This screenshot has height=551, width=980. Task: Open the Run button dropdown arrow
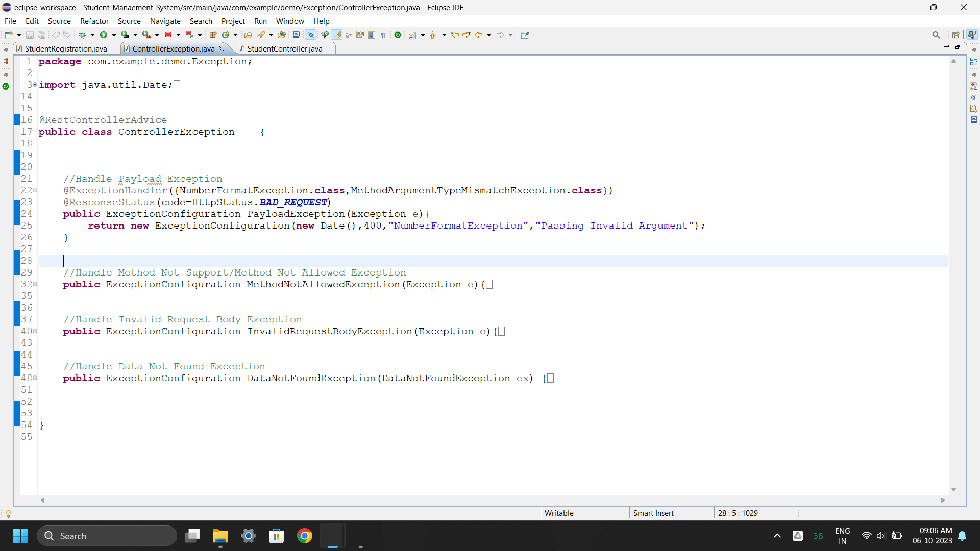point(114,35)
